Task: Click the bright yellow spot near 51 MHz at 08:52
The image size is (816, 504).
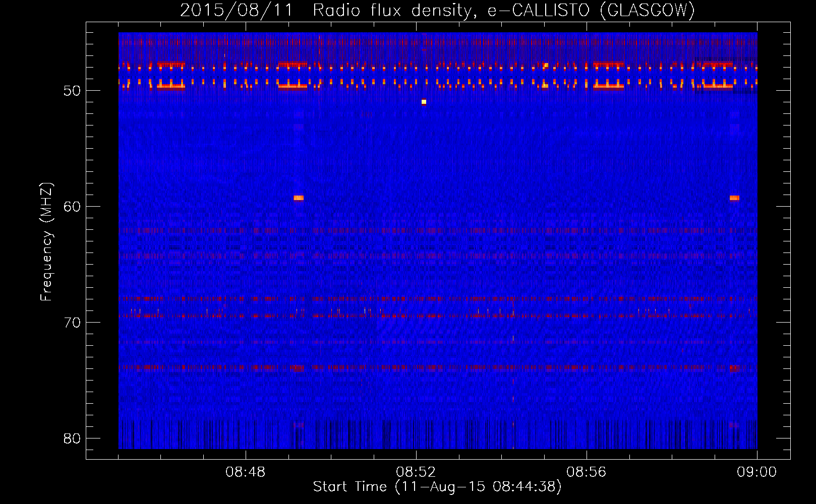Action: (424, 102)
